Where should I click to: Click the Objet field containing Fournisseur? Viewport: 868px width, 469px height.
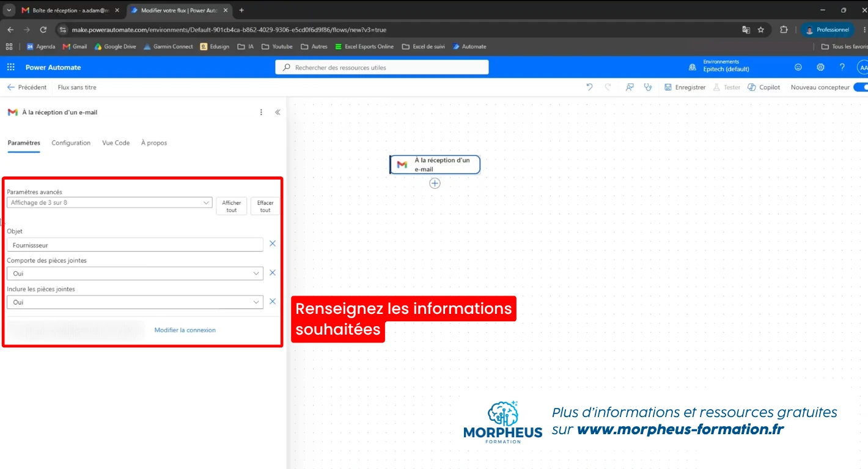135,244
